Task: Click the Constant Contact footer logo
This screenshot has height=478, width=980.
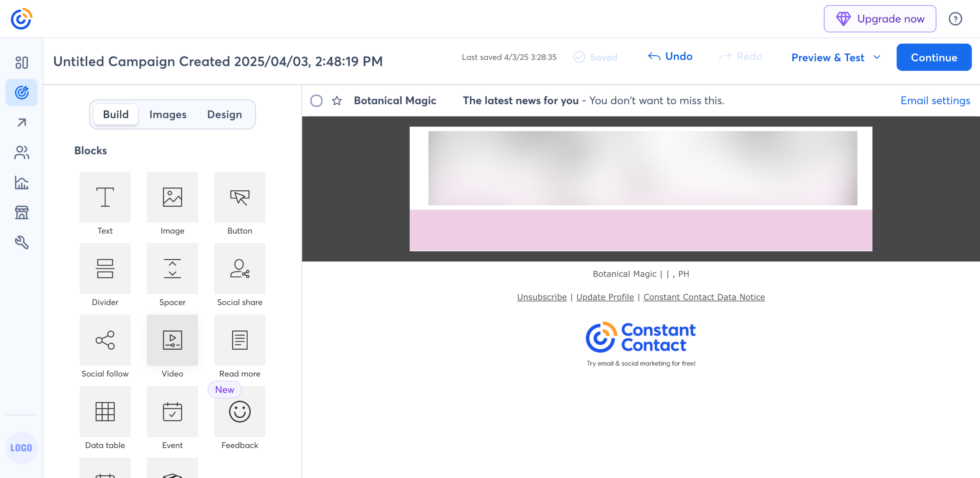Action: 641,337
